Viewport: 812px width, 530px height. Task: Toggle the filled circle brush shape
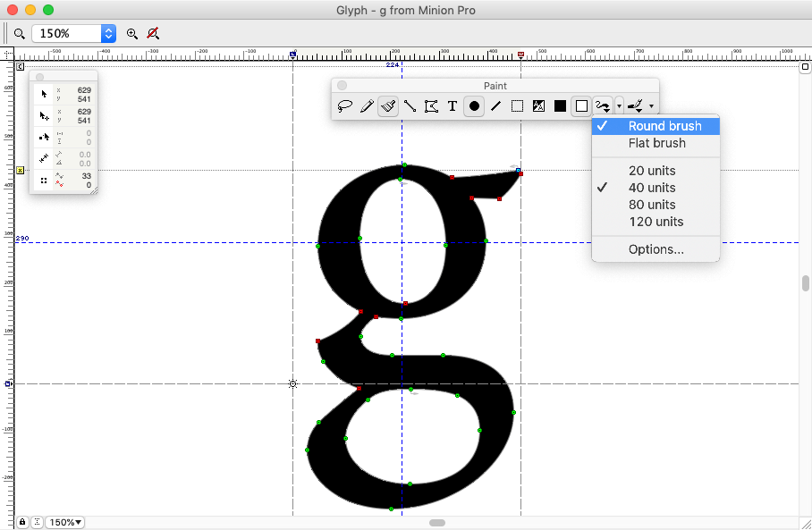[474, 106]
